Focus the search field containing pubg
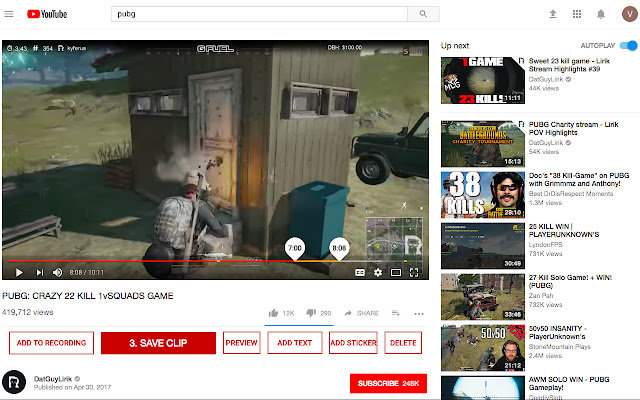This screenshot has width=640, height=400. click(x=259, y=14)
